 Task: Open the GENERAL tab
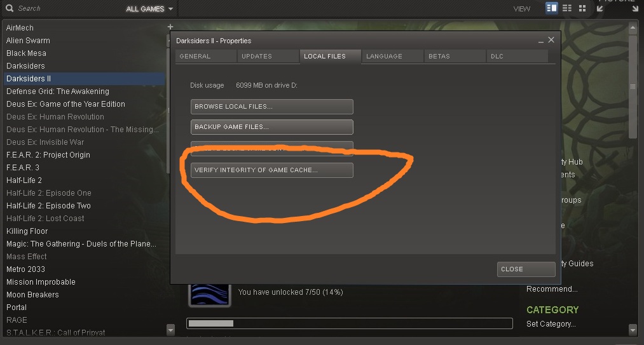206,57
